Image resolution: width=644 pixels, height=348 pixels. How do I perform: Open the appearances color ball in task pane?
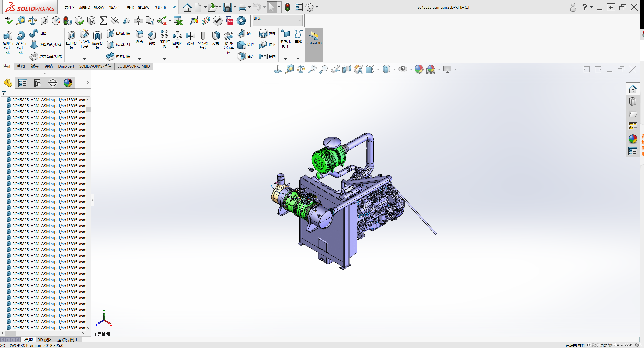pos(633,139)
